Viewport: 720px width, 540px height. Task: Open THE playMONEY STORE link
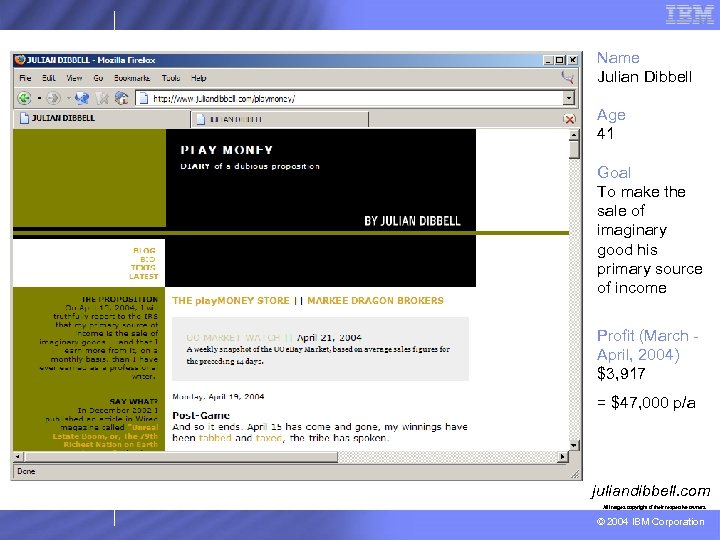[x=231, y=301]
